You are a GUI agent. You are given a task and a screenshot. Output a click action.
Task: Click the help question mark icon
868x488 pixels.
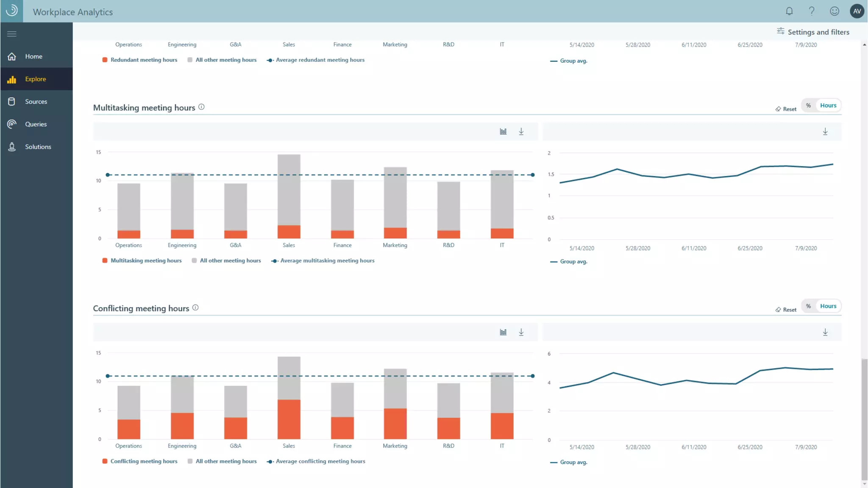tap(812, 11)
